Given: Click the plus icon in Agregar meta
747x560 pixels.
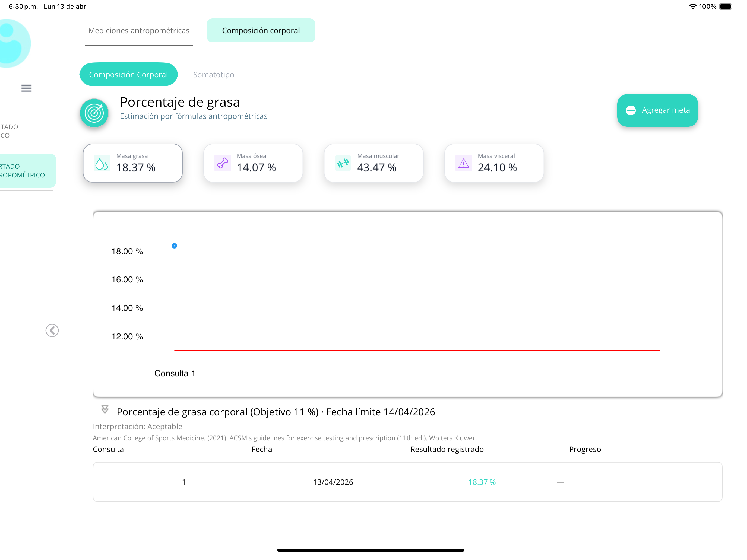Looking at the screenshot, I should coord(631,110).
